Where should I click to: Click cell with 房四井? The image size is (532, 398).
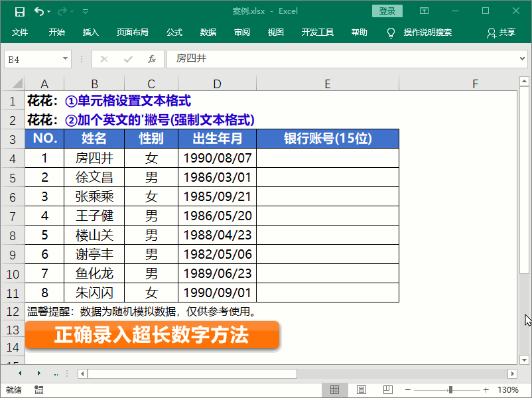point(94,158)
